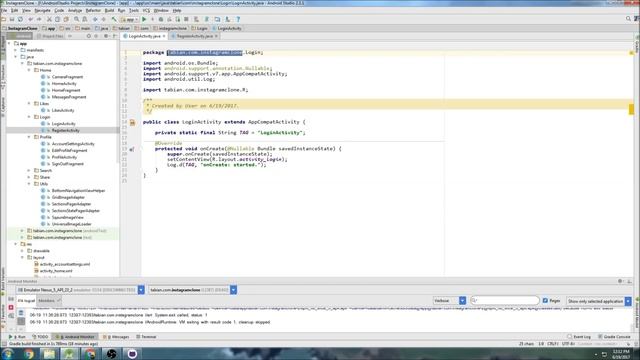Open the Run tool window button
This screenshot has width=640, height=360.
[17, 337]
